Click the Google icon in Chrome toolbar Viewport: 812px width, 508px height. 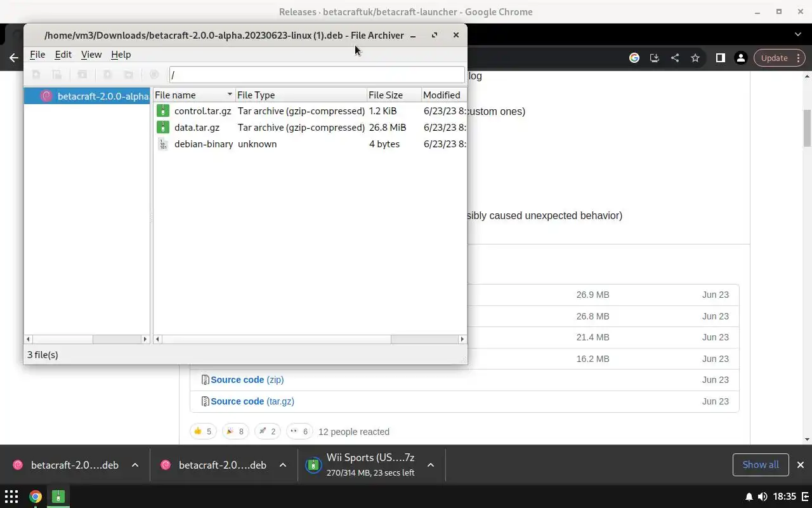(x=634, y=58)
